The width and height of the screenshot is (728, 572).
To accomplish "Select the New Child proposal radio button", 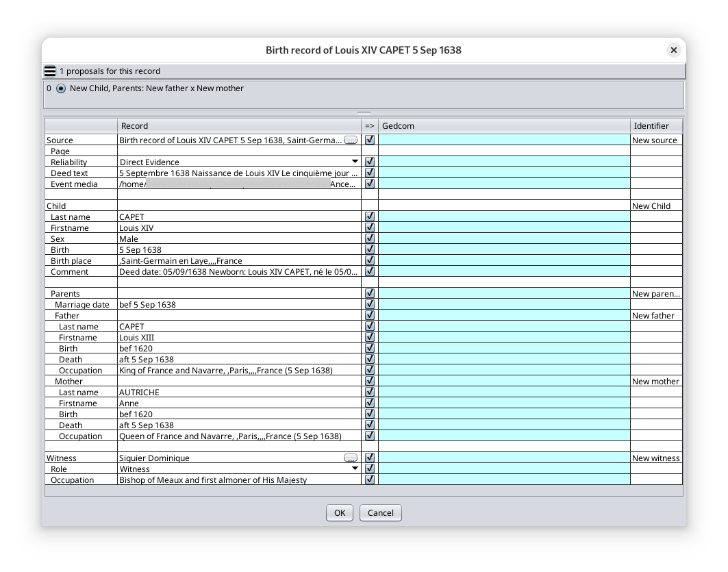I will pos(61,88).
